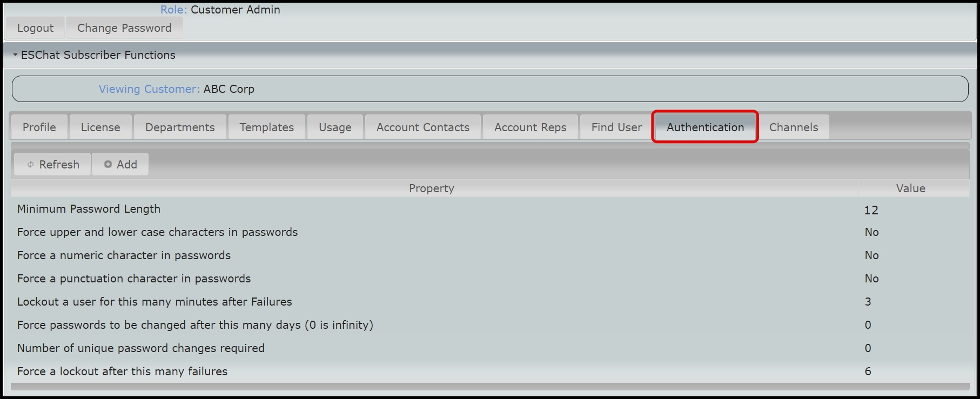
Task: Select the highlighted Authentication tab
Action: click(x=704, y=127)
